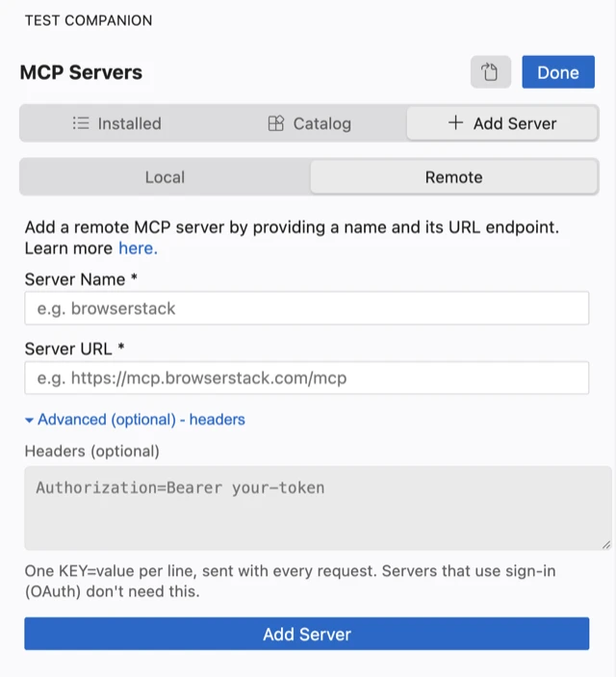Image resolution: width=616 pixels, height=677 pixels.
Task: Focus the Server URL input field
Action: [x=307, y=378]
